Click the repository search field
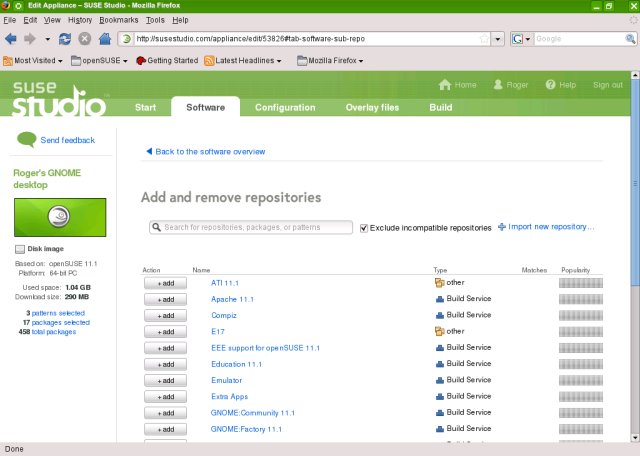Image resolution: width=640 pixels, height=456 pixels. 250,227
